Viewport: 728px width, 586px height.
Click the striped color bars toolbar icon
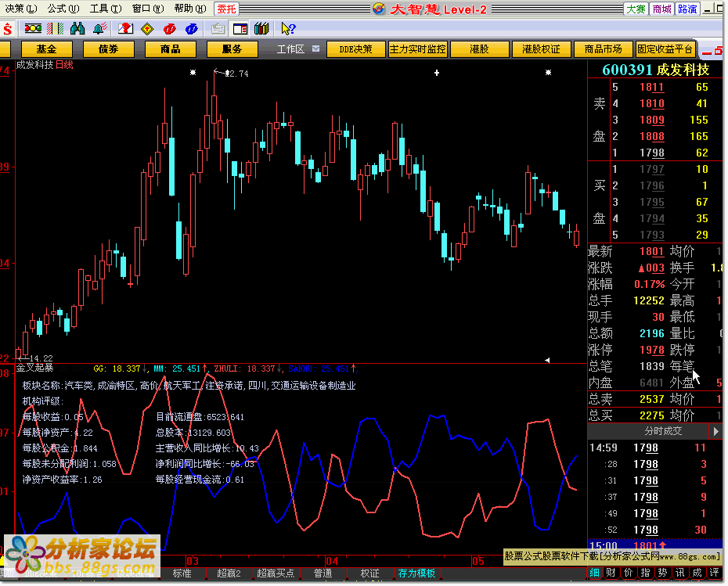[56, 29]
